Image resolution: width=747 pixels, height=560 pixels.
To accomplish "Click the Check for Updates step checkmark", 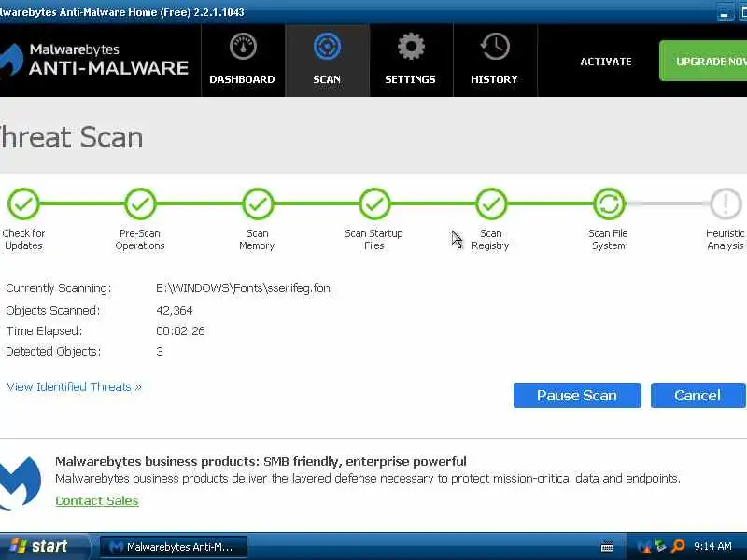I will click(23, 203).
